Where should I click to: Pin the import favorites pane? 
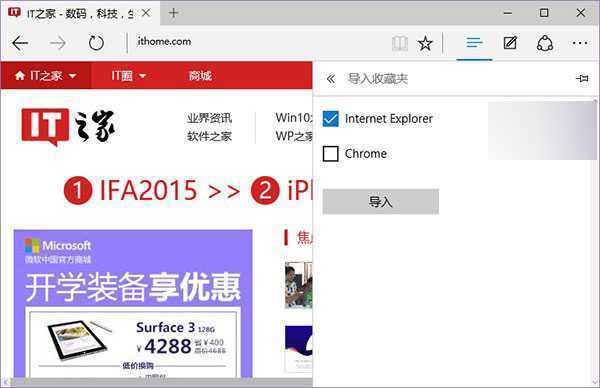[x=582, y=78]
